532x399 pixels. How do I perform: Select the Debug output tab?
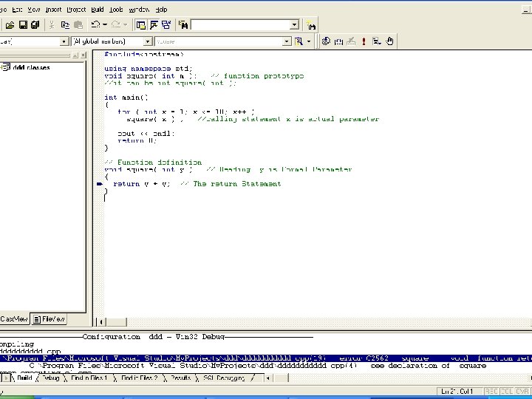(50, 378)
